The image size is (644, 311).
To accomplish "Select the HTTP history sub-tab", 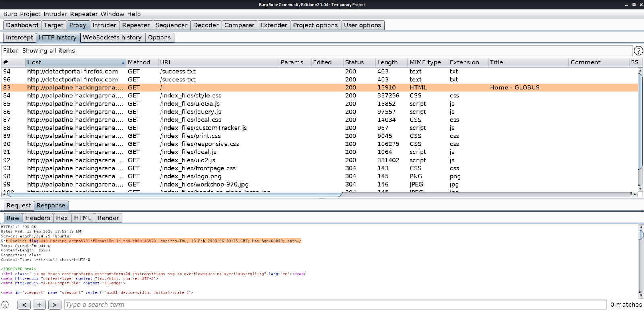I will [58, 37].
